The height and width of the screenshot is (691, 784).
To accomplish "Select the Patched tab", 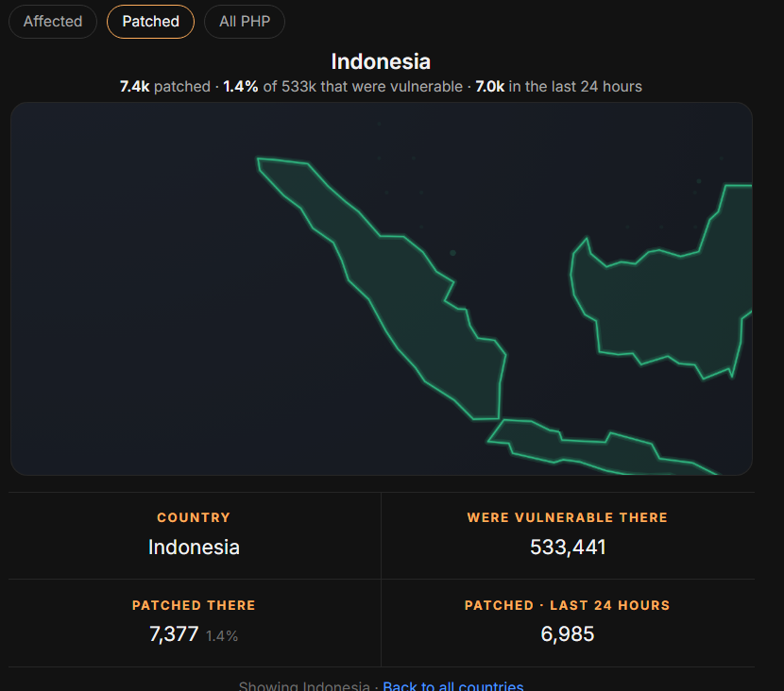I will click(x=150, y=22).
